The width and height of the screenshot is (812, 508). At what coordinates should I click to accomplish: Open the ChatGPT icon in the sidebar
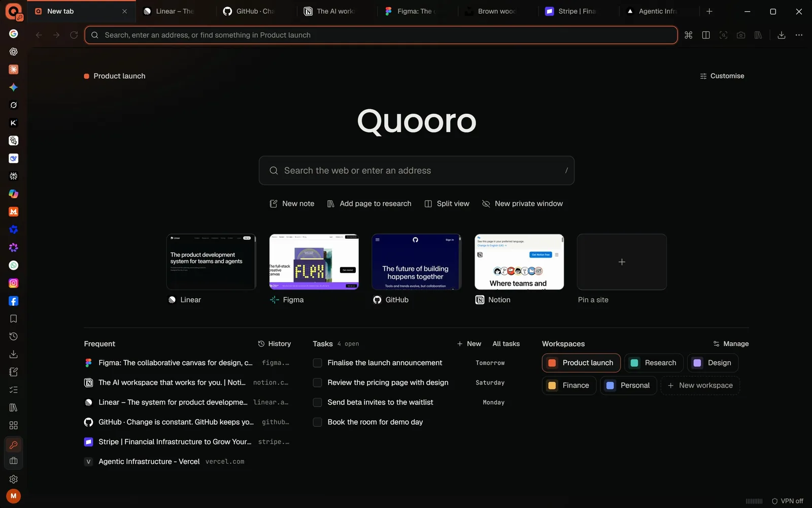[x=14, y=51]
